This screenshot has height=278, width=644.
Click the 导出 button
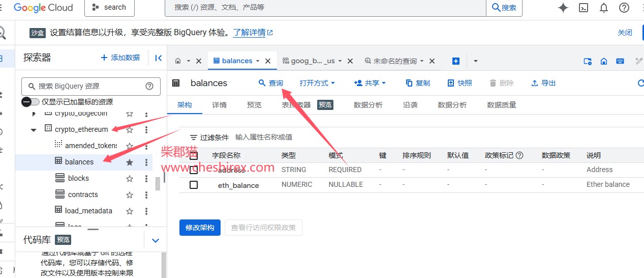click(x=544, y=83)
